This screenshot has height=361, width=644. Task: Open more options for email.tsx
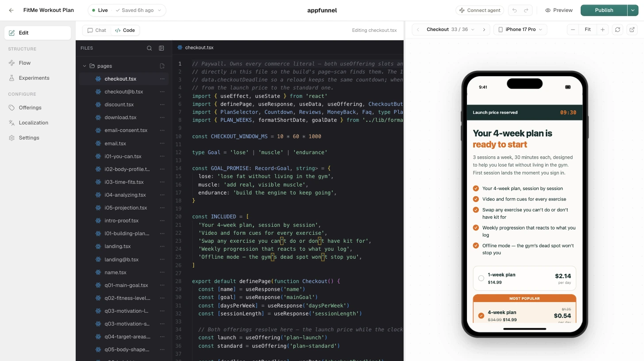pyautogui.click(x=162, y=144)
